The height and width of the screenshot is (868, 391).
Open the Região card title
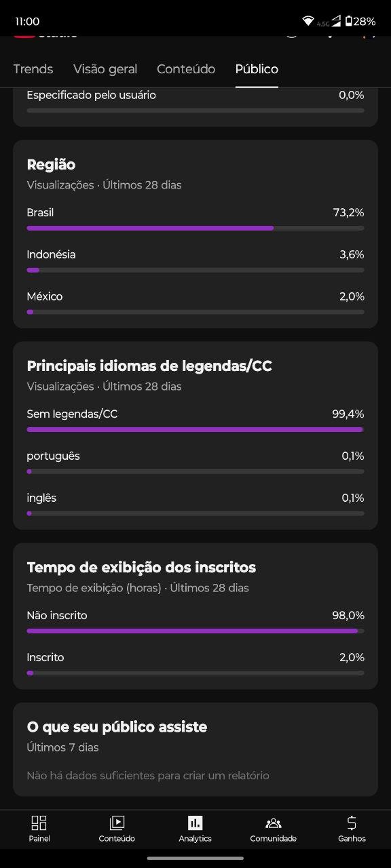tap(51, 165)
